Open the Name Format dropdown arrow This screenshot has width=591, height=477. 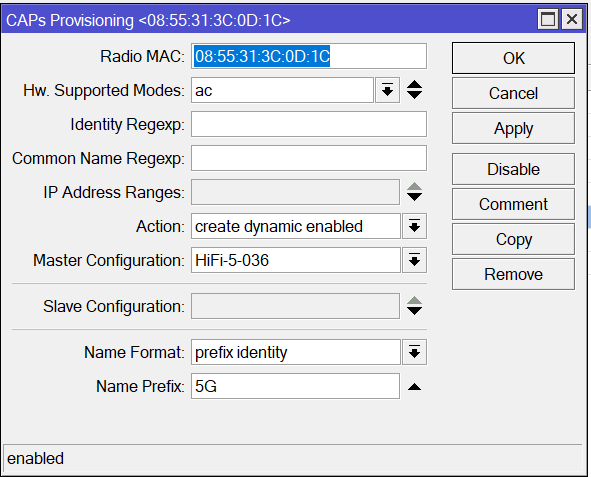point(414,352)
